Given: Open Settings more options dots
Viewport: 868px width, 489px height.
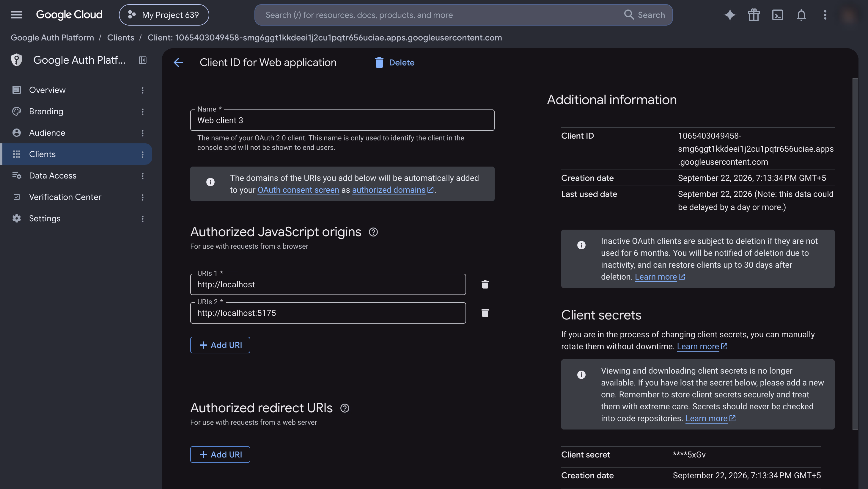Looking at the screenshot, I should (142, 219).
